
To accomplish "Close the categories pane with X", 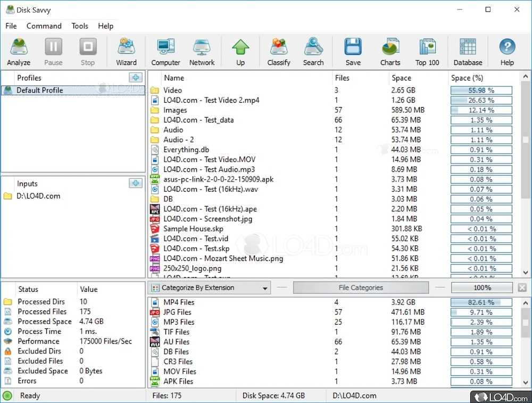I will tap(522, 288).
